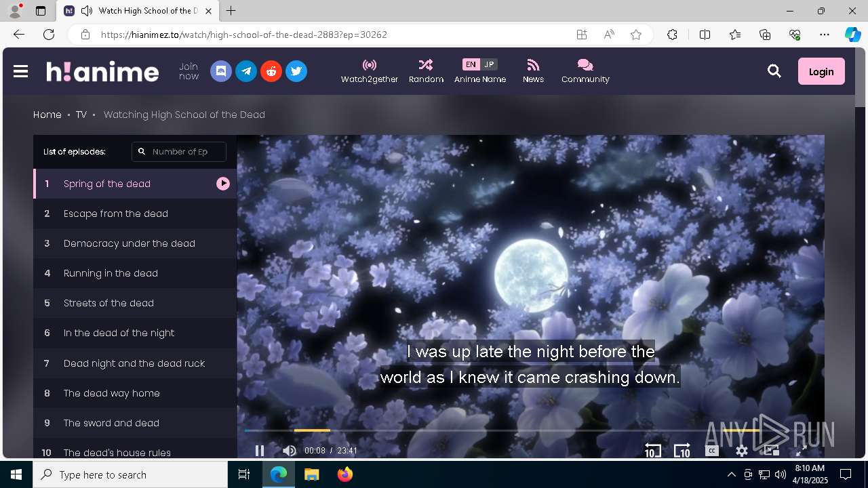Open a new browser tab
Viewport: 868px width, 488px height.
(x=231, y=11)
